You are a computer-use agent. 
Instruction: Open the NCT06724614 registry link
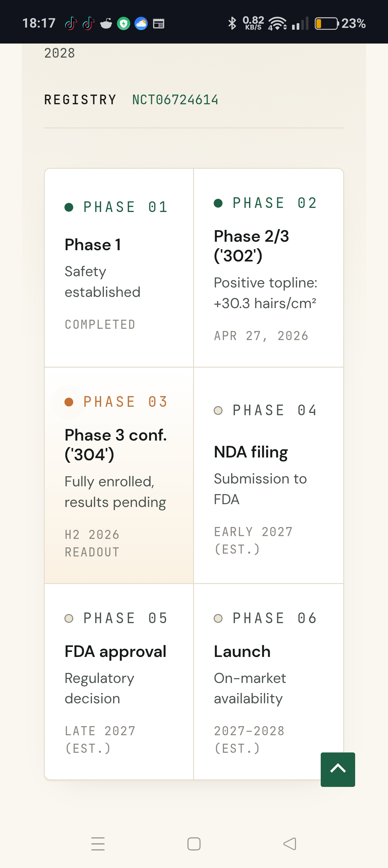point(175,100)
